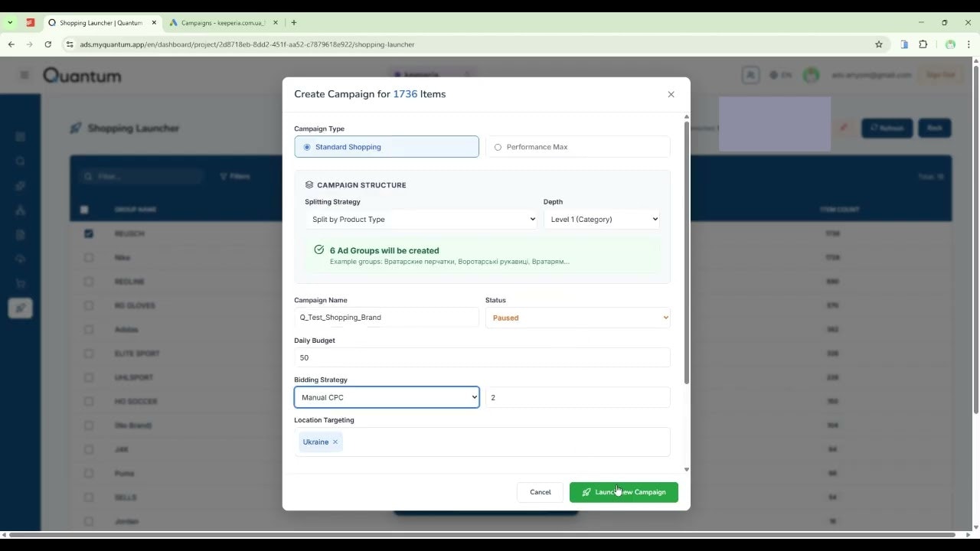
Task: Click the Daily Budget input field
Action: 482,357
